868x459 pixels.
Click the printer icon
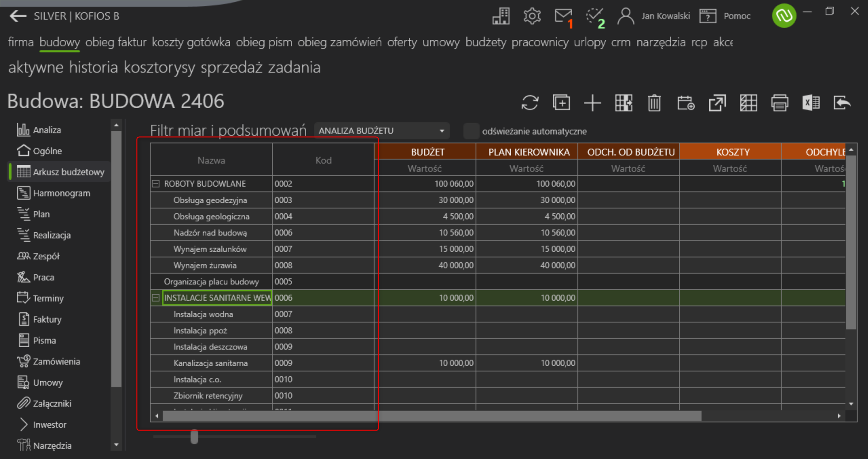[779, 103]
